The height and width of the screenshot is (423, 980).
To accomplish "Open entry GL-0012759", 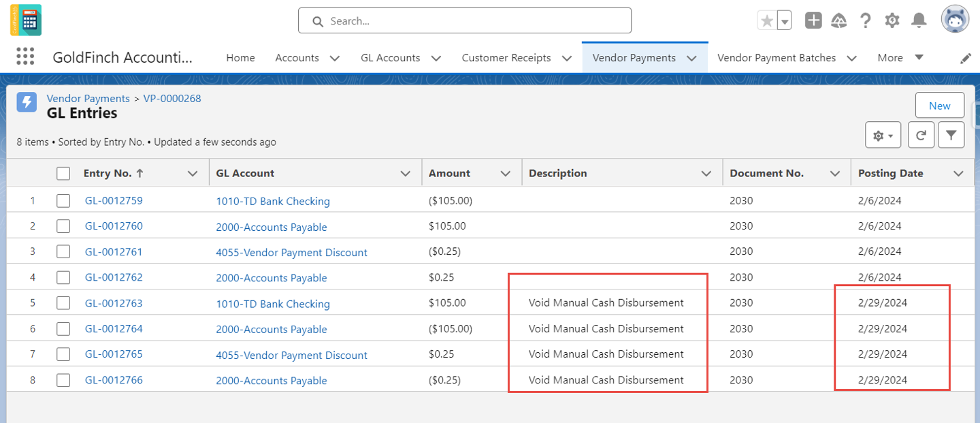I will [114, 200].
